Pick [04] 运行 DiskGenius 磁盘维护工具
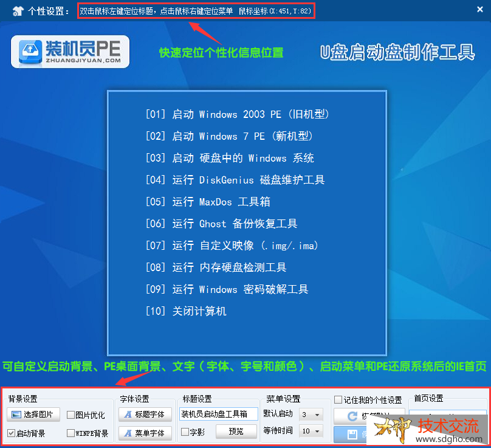491x448 pixels. (235, 180)
